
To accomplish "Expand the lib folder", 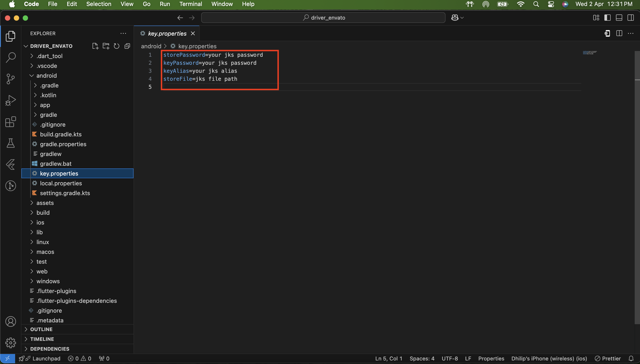I will (40, 232).
